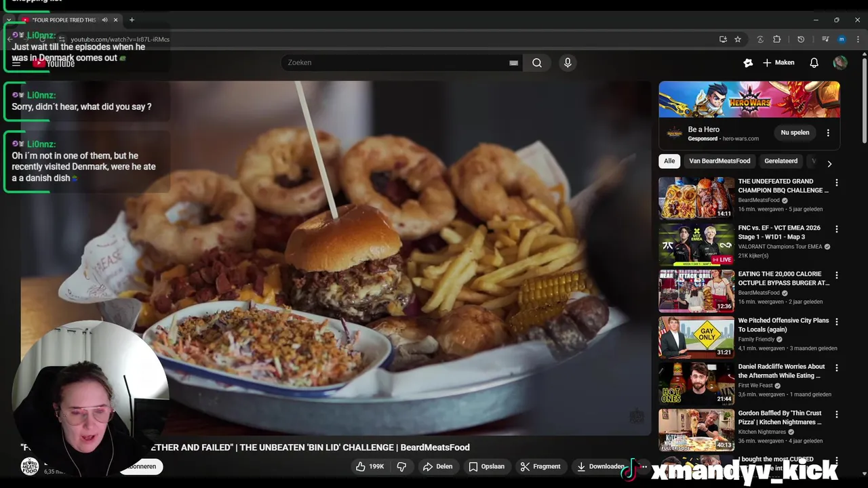Open the media controls playlist icon
The height and width of the screenshot is (488, 868).
(x=825, y=39)
